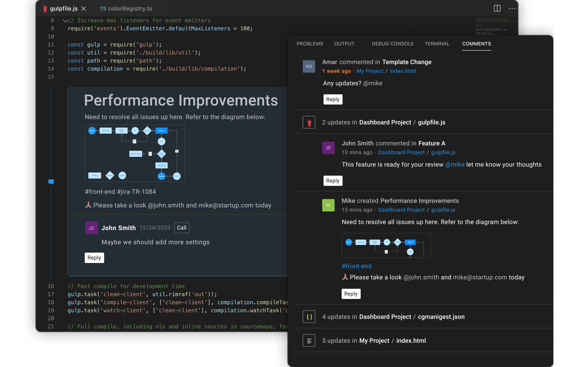Click Mike's green M avatar
This screenshot has height=367, width=588.
(328, 205)
